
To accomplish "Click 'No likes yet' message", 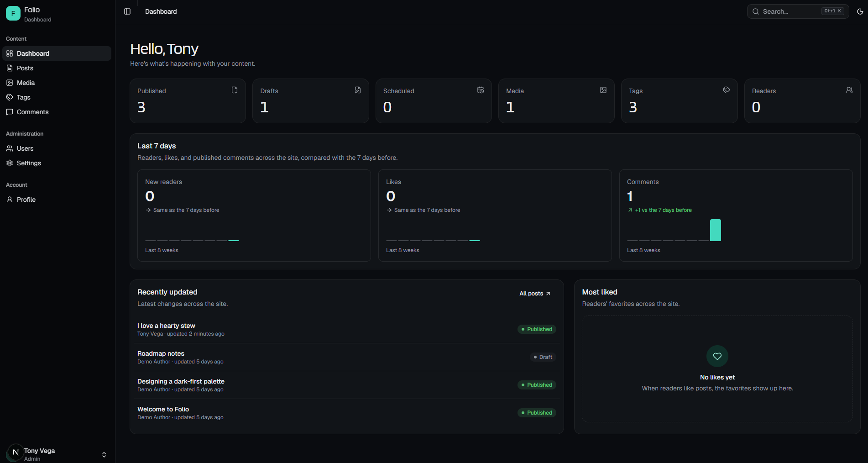I will (717, 377).
